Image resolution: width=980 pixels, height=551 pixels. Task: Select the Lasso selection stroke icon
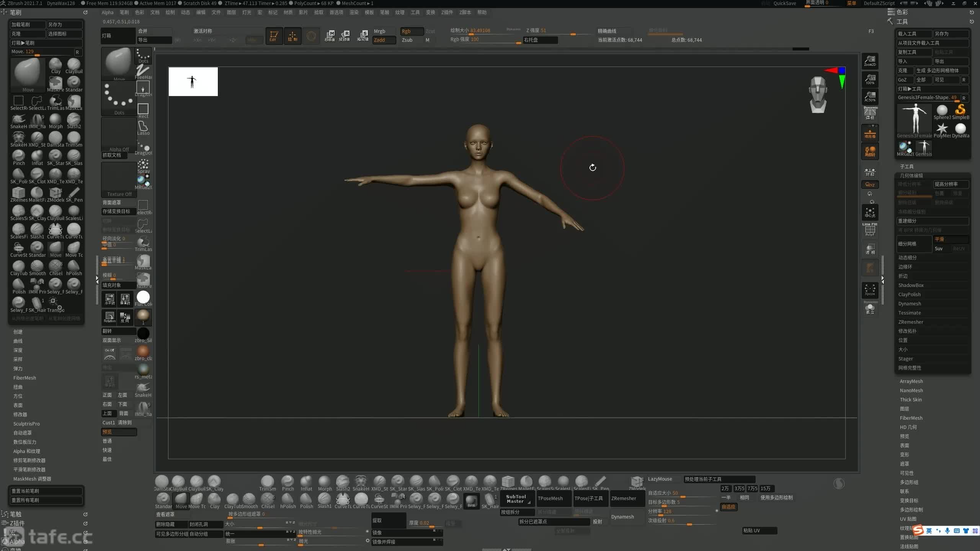[143, 128]
